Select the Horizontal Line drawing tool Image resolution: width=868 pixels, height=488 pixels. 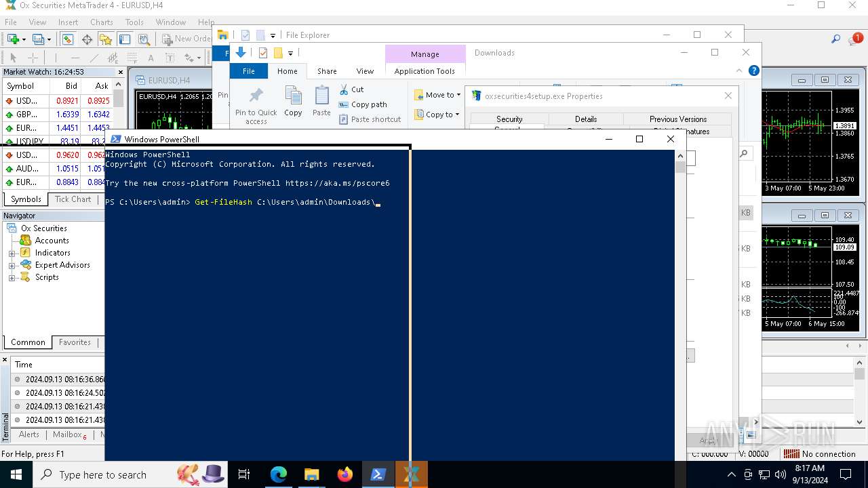click(75, 58)
